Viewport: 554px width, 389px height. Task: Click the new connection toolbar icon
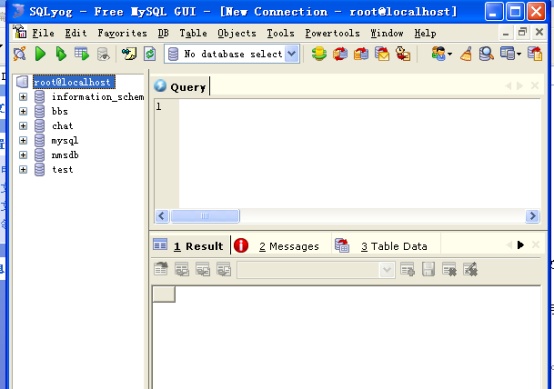[19, 54]
